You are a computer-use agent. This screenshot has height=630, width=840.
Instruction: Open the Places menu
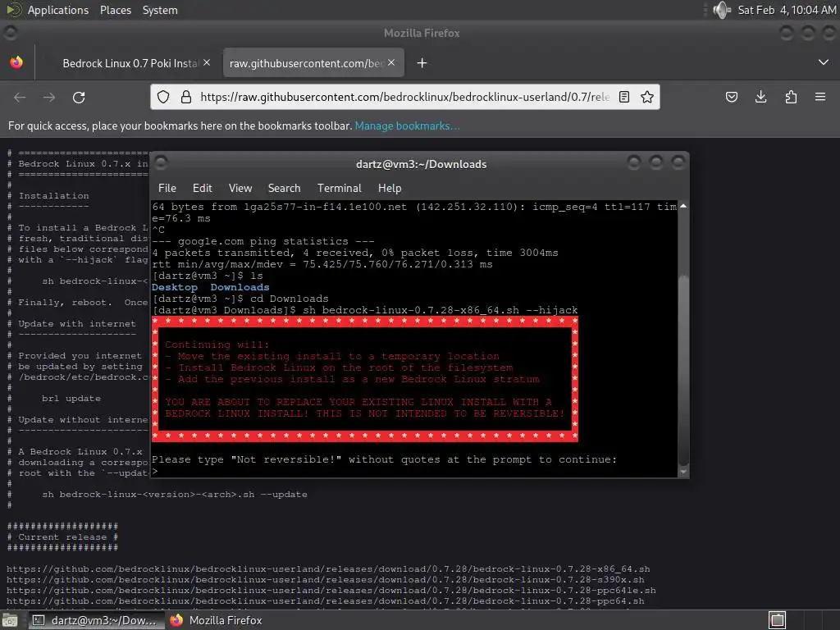tap(115, 10)
